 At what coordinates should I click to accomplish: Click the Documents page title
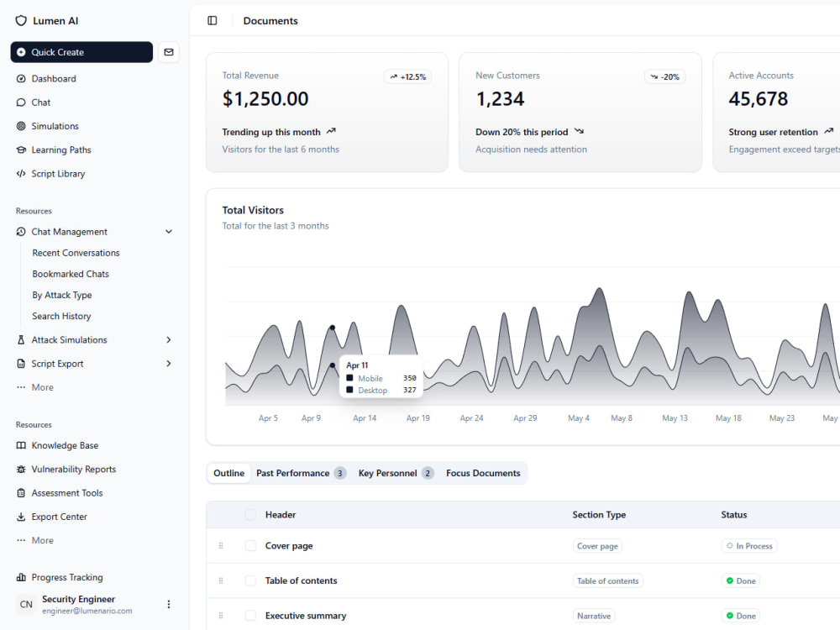point(270,21)
